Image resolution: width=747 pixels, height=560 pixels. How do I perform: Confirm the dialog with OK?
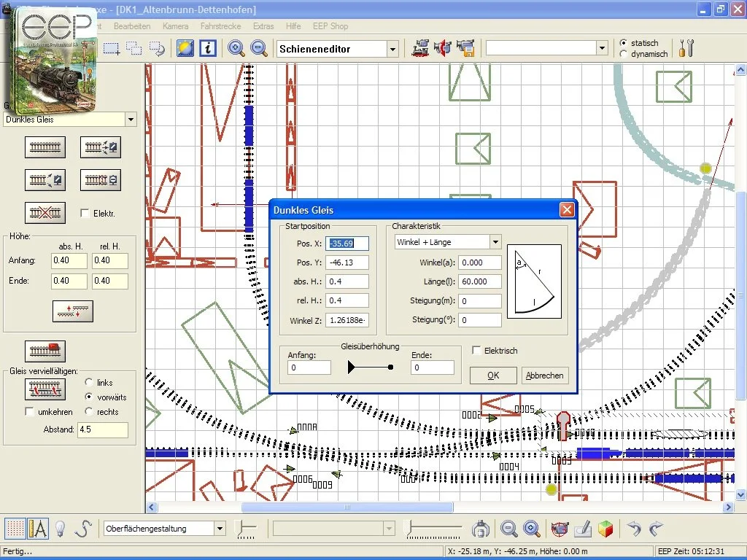pyautogui.click(x=493, y=376)
